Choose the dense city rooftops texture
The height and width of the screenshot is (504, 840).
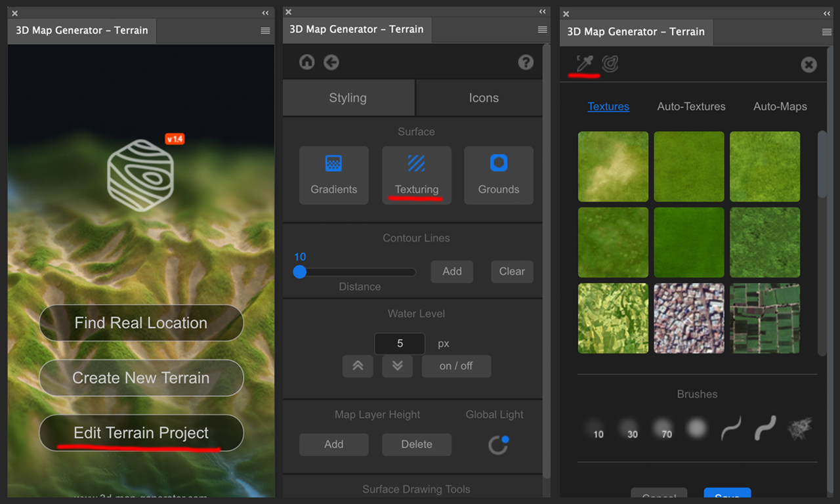[689, 318]
